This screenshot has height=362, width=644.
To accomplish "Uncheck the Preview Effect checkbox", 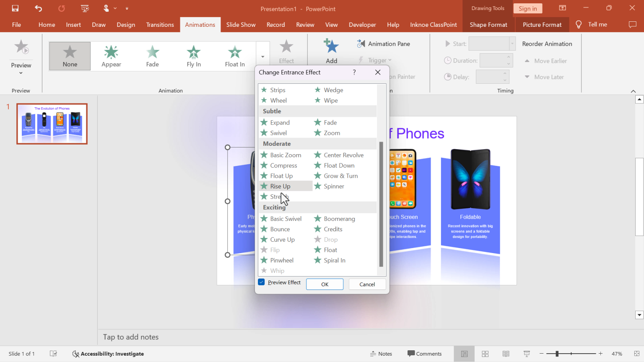I will click(261, 282).
